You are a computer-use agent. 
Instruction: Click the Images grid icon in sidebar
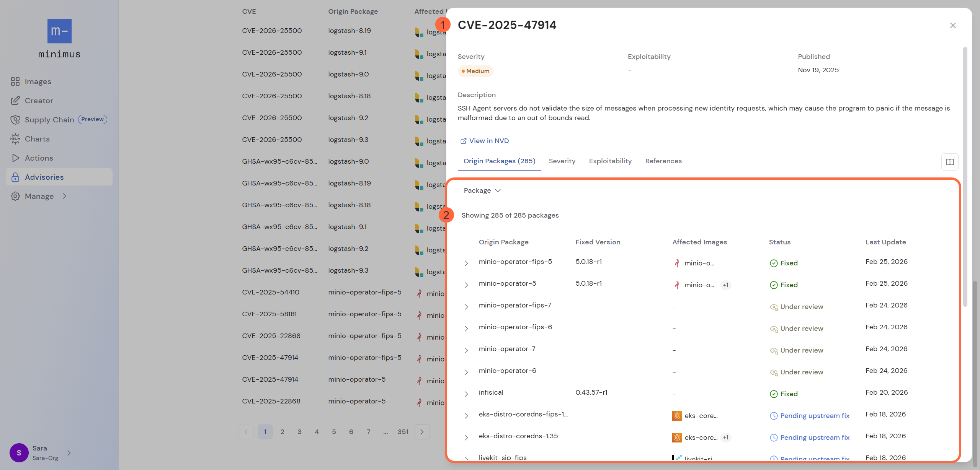(x=15, y=81)
